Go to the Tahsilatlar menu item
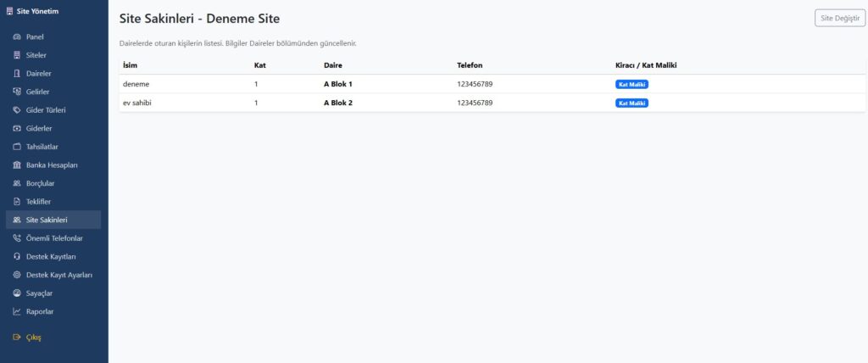The height and width of the screenshot is (363, 868). (x=42, y=147)
